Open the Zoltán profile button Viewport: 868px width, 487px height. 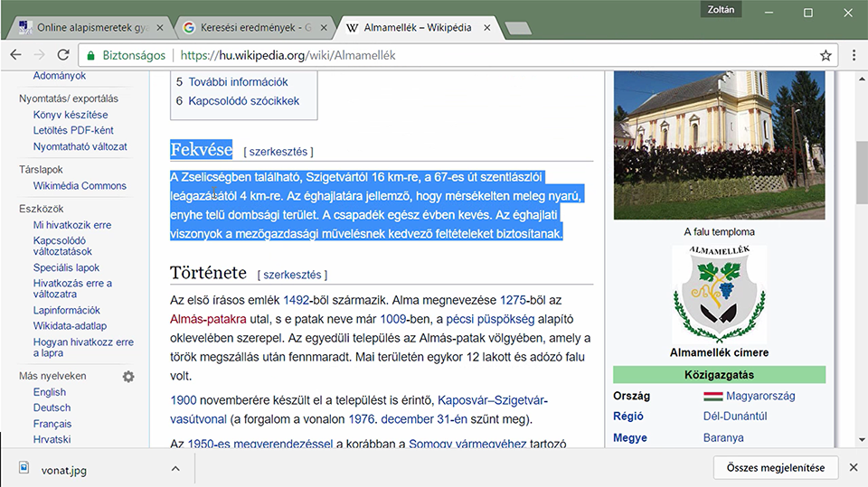point(721,9)
